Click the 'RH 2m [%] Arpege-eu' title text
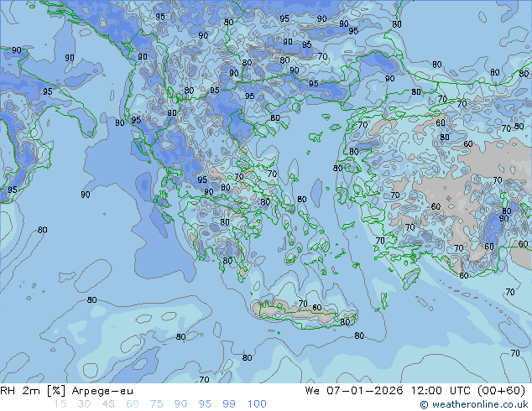Image resolution: width=532 pixels, height=411 pixels. [66, 391]
